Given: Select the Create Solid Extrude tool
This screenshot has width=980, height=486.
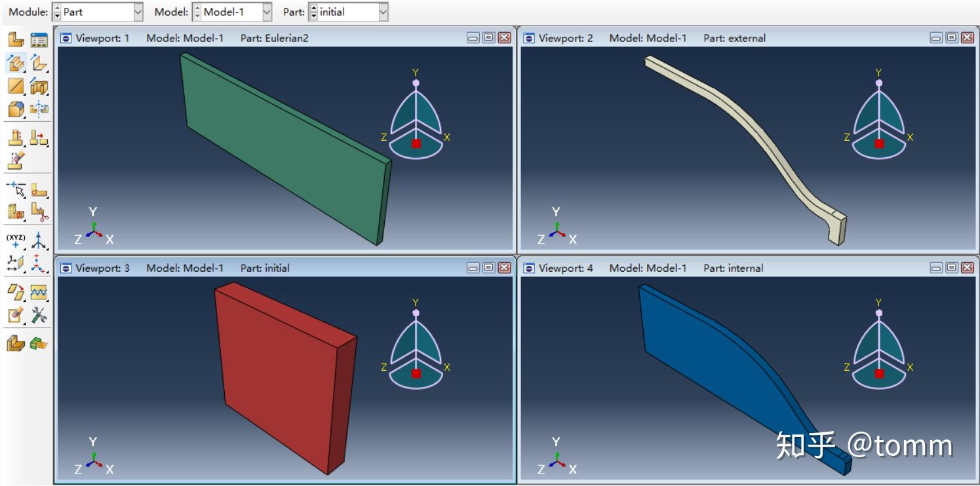Looking at the screenshot, I should point(16,63).
